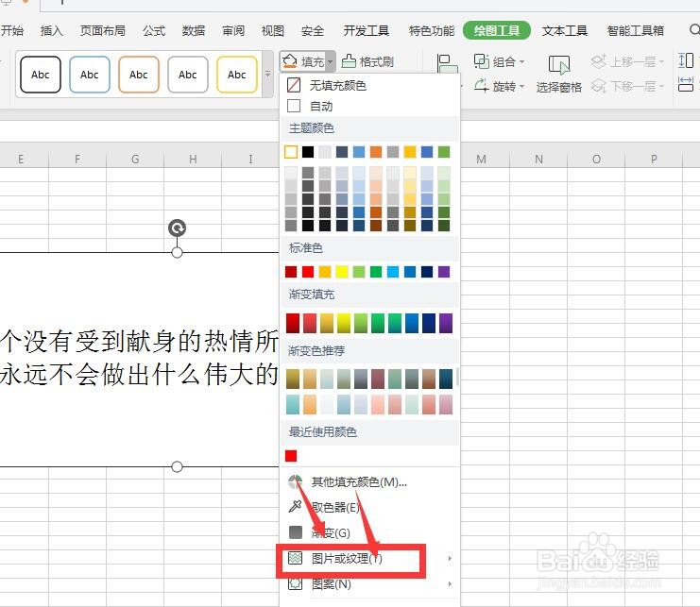Click bottom middle resize handle of shape
700x607 pixels.
tap(178, 467)
